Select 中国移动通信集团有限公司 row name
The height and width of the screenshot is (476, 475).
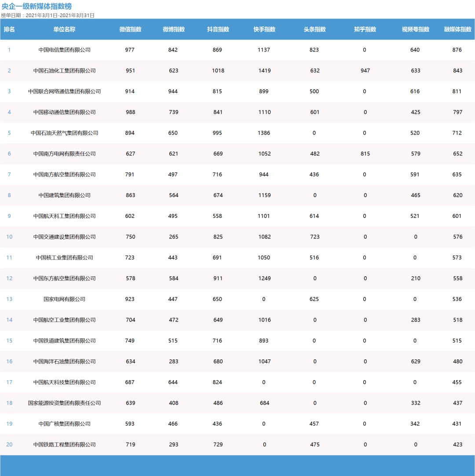coord(64,112)
